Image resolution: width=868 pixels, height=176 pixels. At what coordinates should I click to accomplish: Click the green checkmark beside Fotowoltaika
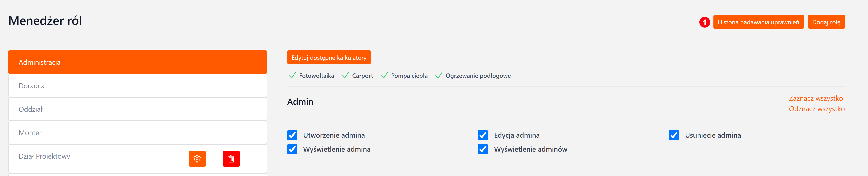(x=292, y=76)
